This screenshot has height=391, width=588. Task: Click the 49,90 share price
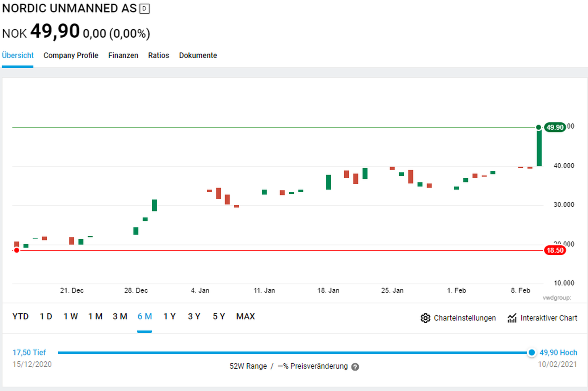coord(55,31)
